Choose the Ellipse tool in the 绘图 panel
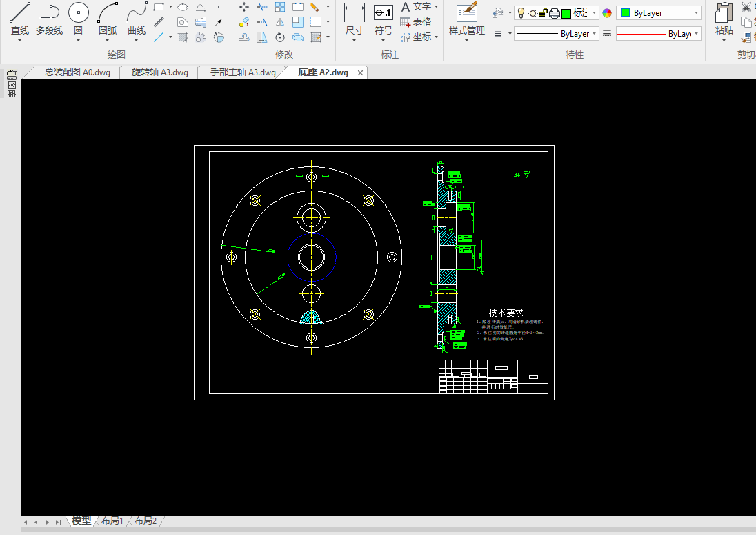756x535 pixels. (183, 7)
